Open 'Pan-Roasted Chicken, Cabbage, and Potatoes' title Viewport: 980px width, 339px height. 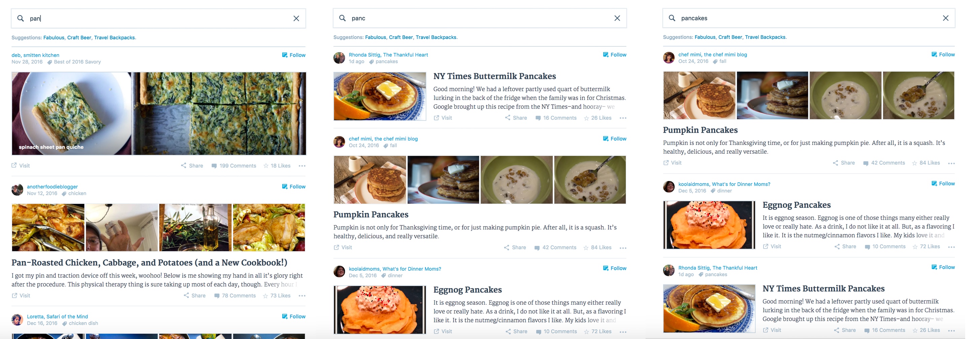pyautogui.click(x=149, y=263)
